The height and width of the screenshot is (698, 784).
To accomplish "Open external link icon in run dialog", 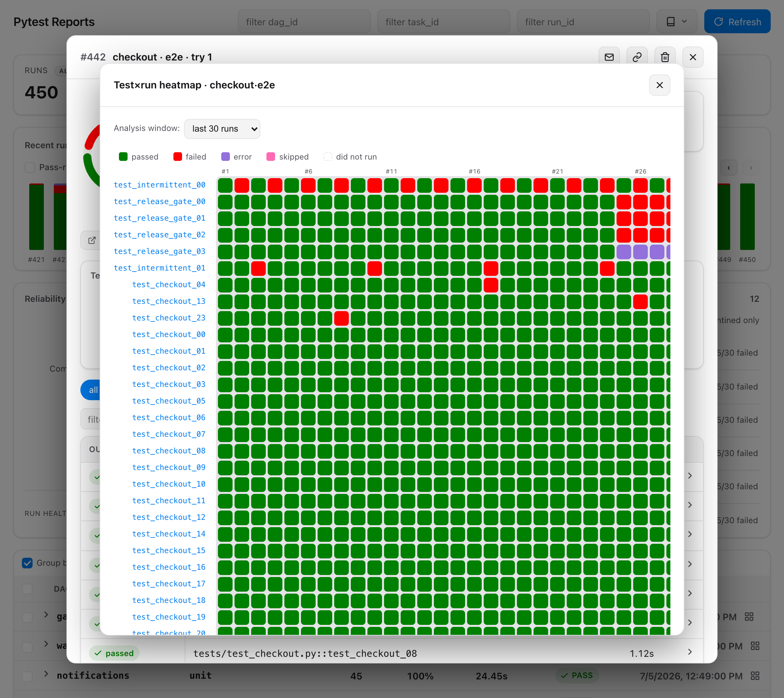I will click(x=91, y=241).
